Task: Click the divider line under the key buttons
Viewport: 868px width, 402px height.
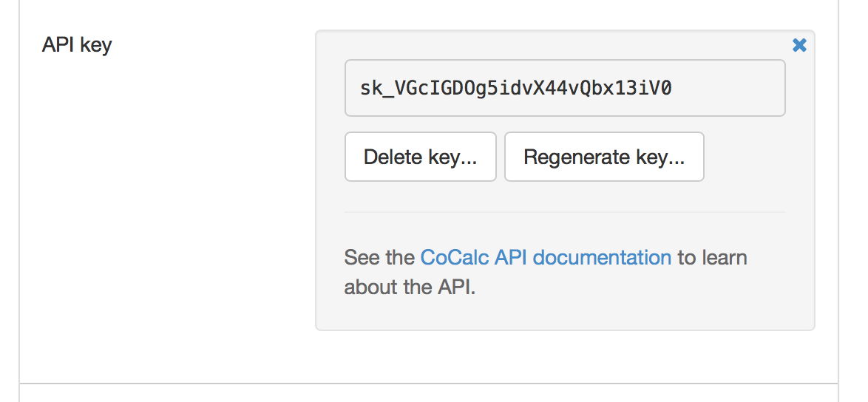Action: tap(565, 212)
